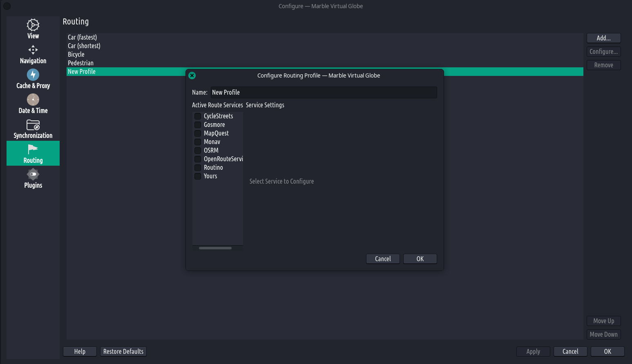The image size is (632, 364).
Task: Check the Routino service box
Action: (198, 168)
